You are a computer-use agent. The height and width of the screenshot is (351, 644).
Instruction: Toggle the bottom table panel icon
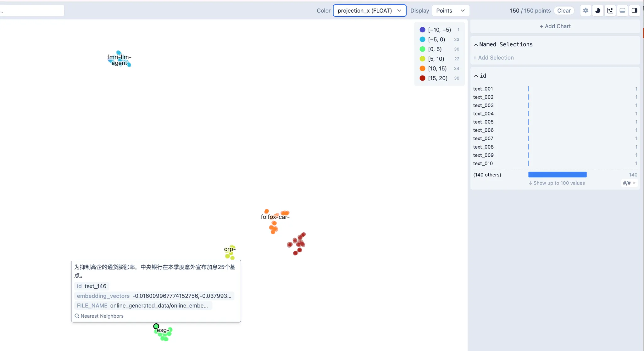622,10
